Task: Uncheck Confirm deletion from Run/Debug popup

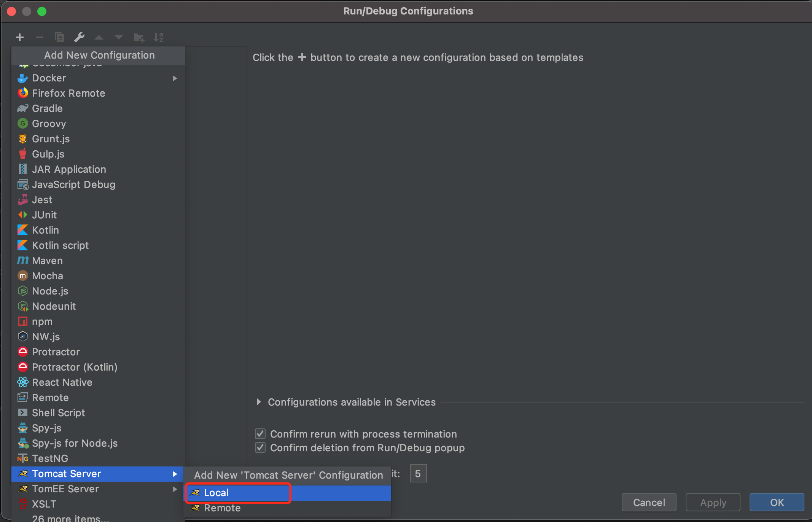Action: [x=260, y=447]
